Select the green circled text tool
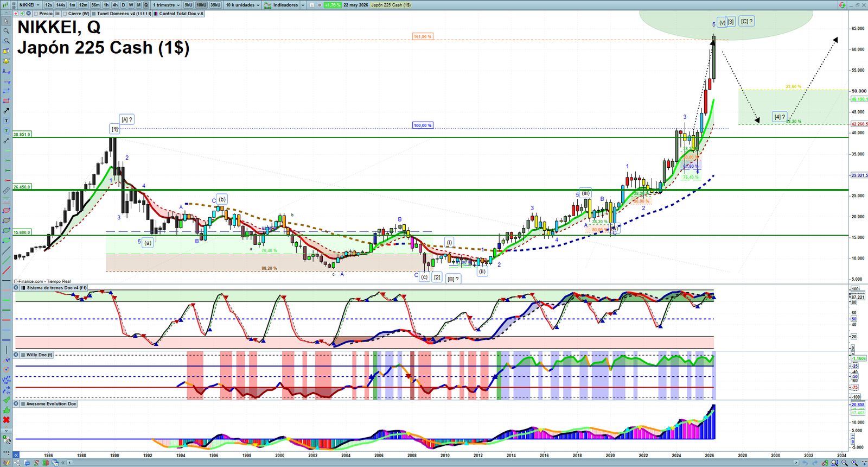This screenshot has height=467, width=868. (x=7, y=131)
